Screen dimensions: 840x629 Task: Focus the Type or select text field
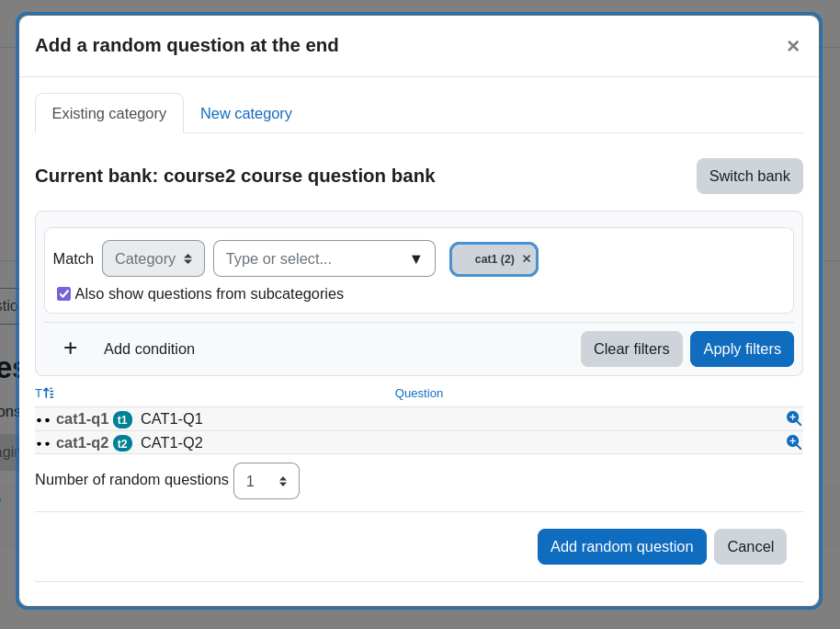pos(311,258)
